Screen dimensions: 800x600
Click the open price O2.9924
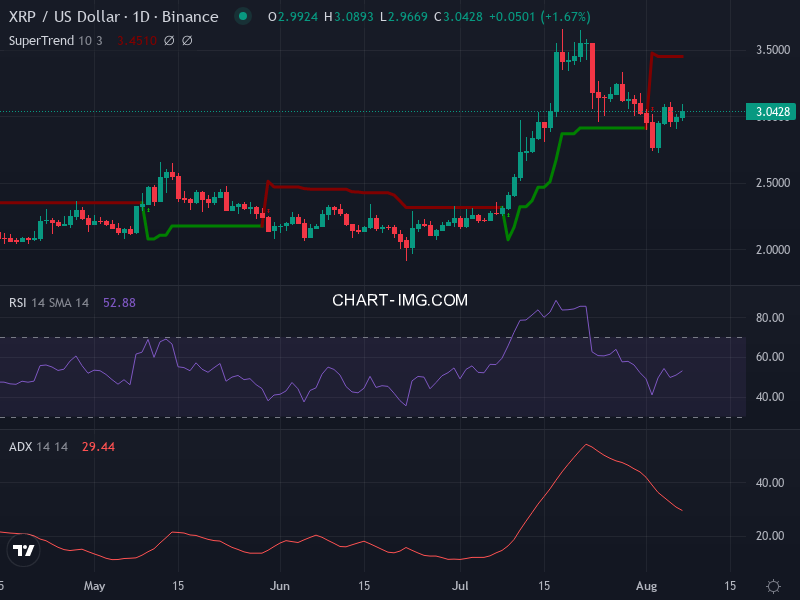pyautogui.click(x=293, y=17)
